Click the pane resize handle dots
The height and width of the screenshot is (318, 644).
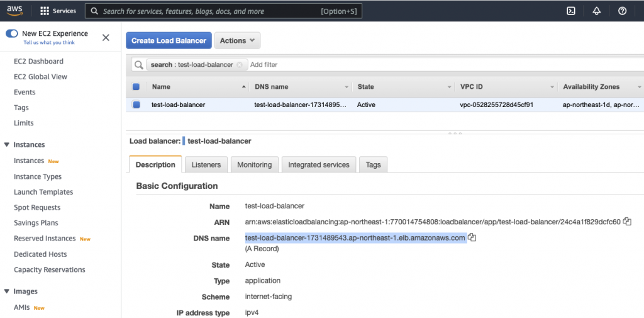tap(455, 133)
